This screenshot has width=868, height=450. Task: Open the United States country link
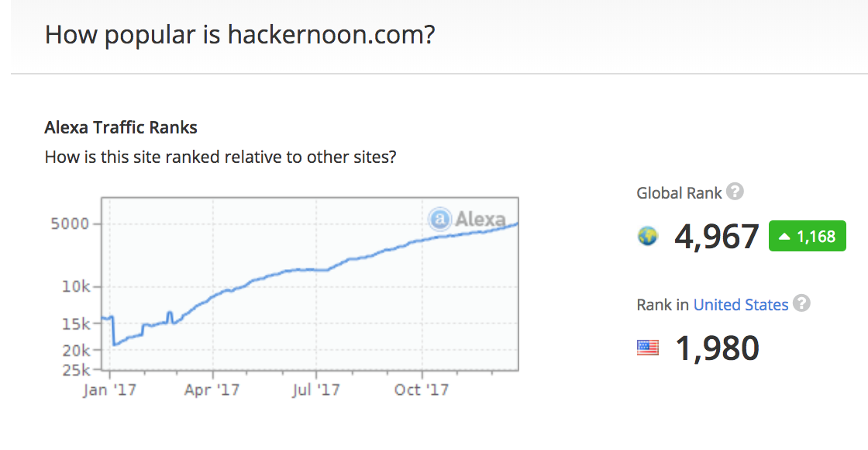coord(741,305)
